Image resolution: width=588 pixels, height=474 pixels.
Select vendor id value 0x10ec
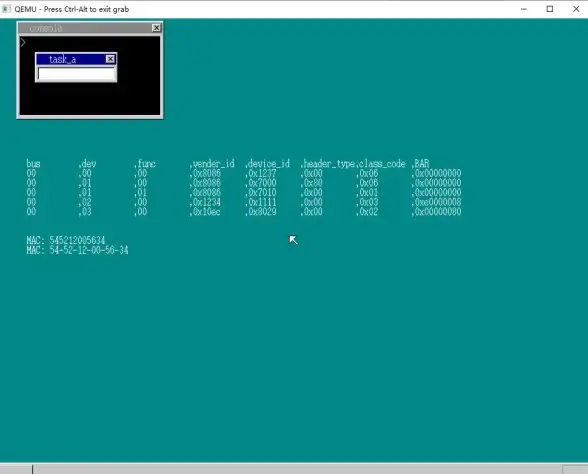pos(207,212)
